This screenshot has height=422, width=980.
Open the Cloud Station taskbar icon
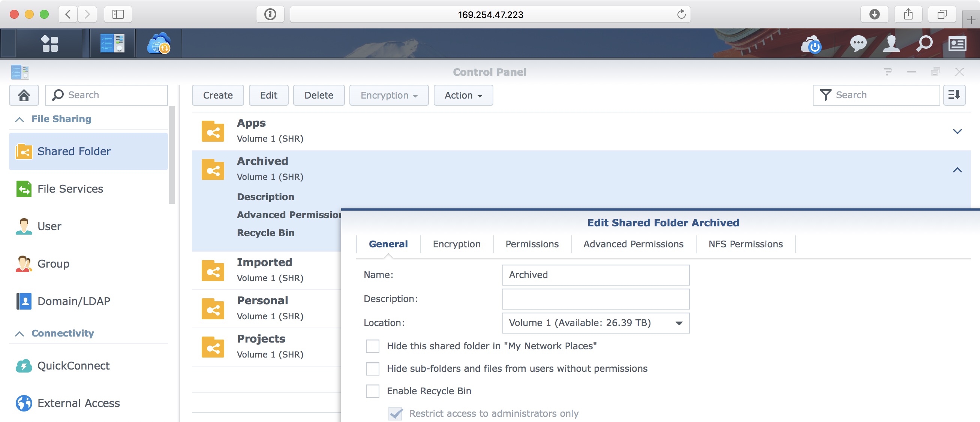tap(159, 43)
